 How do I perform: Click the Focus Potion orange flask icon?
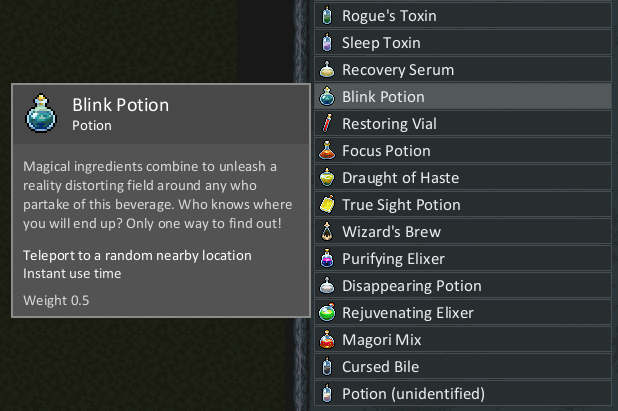(x=327, y=151)
